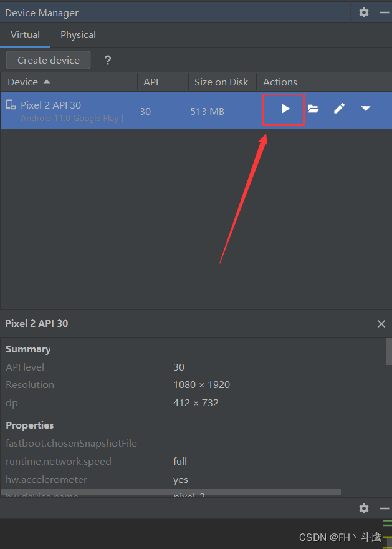Click the Properties heading
The image size is (392, 549).
tap(30, 425)
